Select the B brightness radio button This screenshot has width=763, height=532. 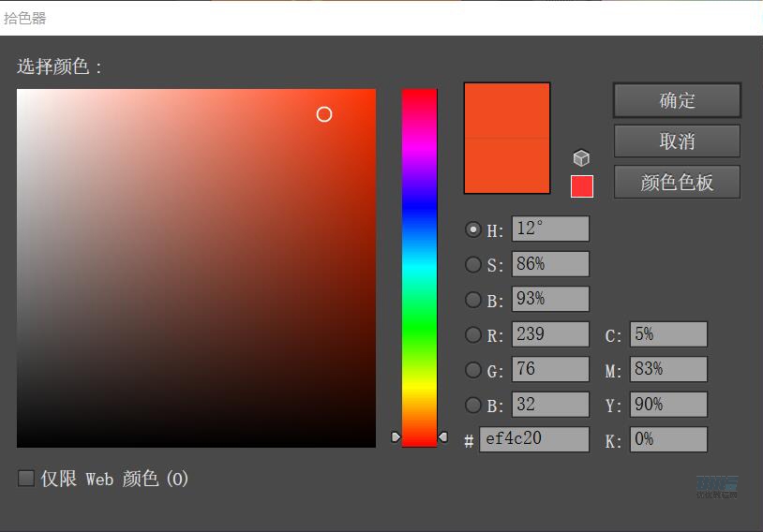473,300
